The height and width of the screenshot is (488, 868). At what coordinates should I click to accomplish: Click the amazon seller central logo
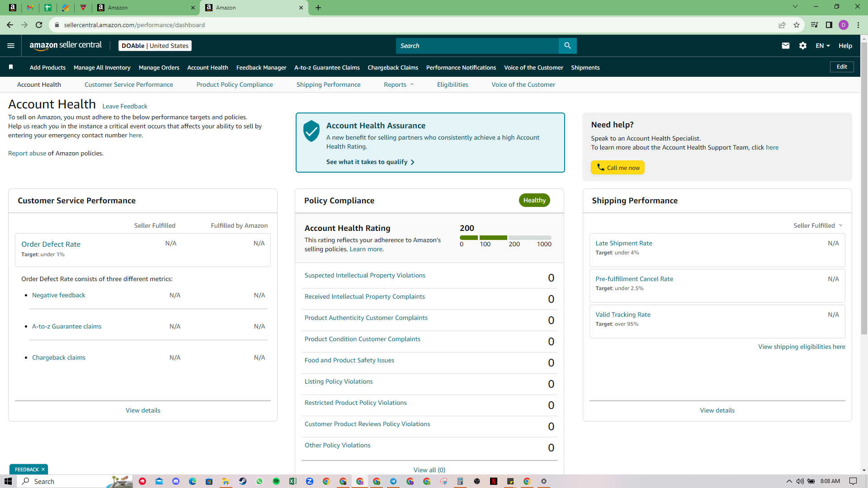[x=66, y=46]
